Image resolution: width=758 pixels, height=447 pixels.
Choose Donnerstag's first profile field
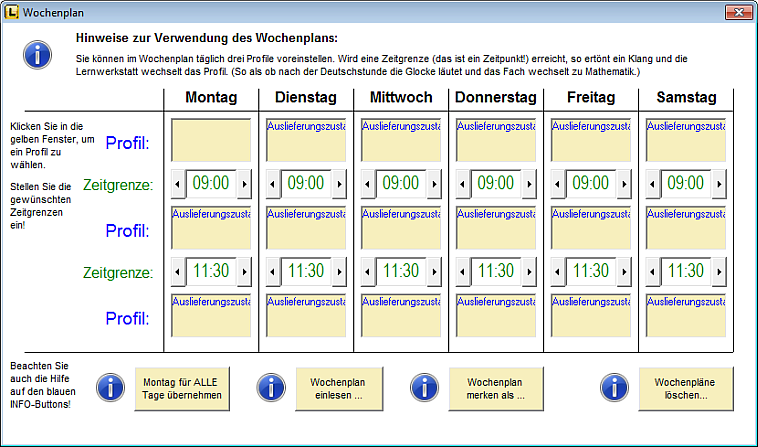pos(495,140)
